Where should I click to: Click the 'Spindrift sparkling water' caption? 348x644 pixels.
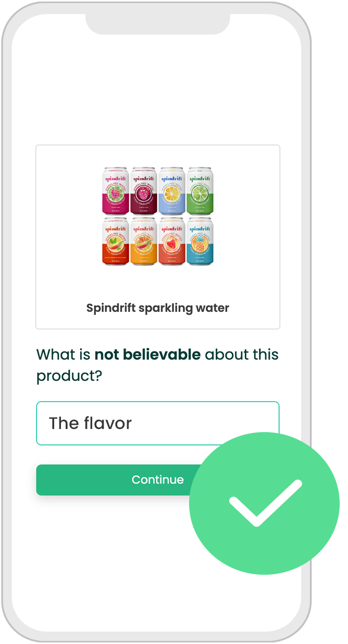tap(157, 308)
